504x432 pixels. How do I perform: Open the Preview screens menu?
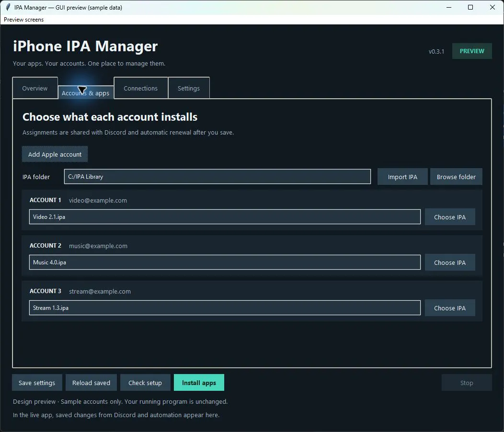pyautogui.click(x=23, y=20)
